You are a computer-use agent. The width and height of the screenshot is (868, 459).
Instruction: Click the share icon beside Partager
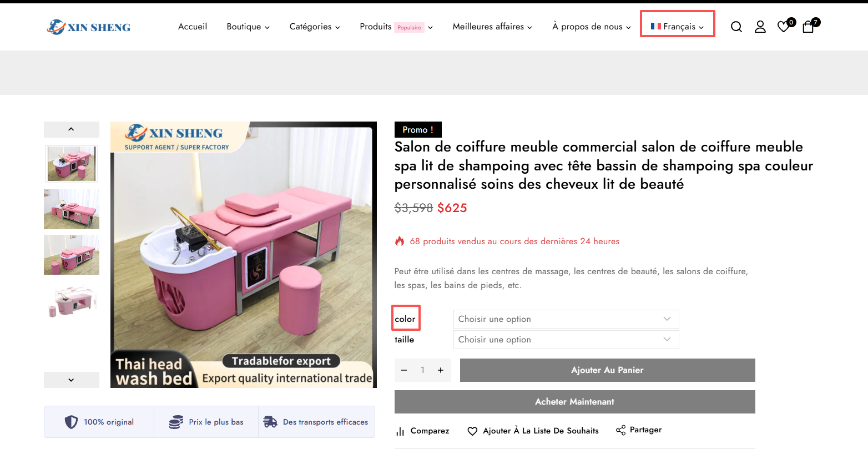pos(620,430)
